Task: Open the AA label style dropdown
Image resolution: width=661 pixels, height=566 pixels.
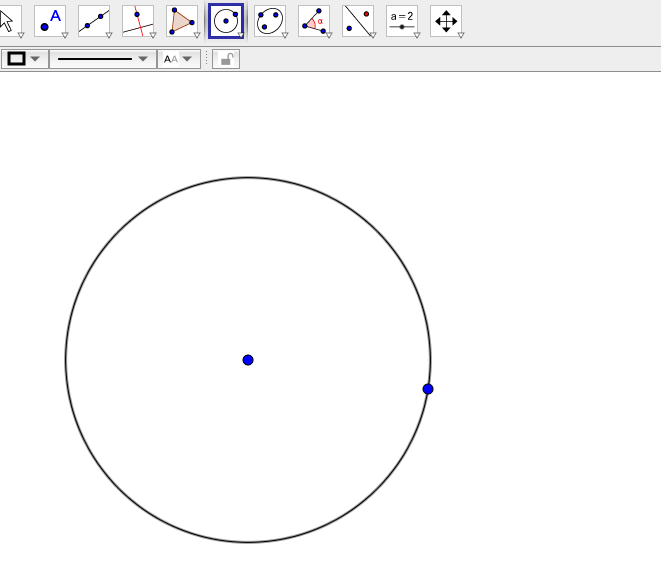Action: 178,59
